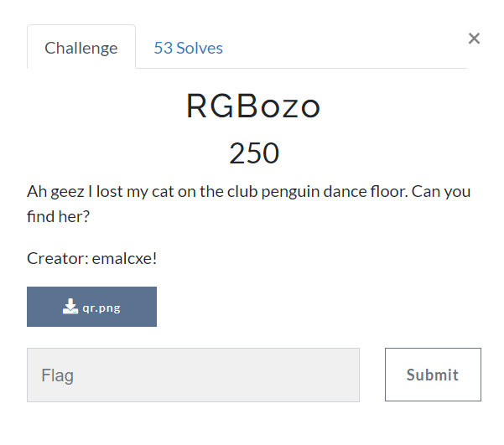Click the 'qr.png' filename label on the button

pos(101,308)
